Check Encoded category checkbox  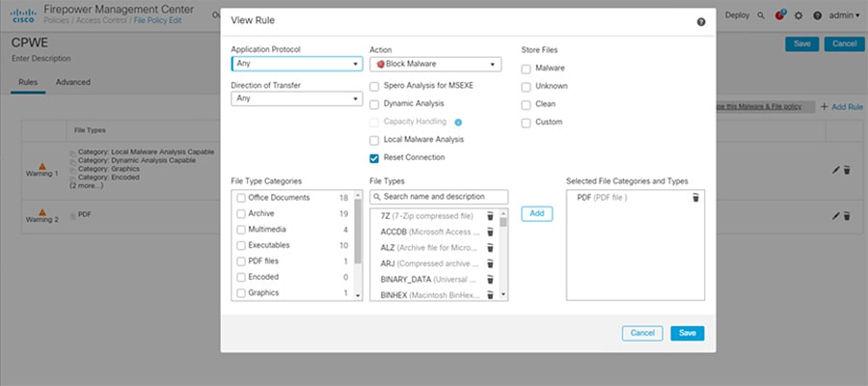241,277
